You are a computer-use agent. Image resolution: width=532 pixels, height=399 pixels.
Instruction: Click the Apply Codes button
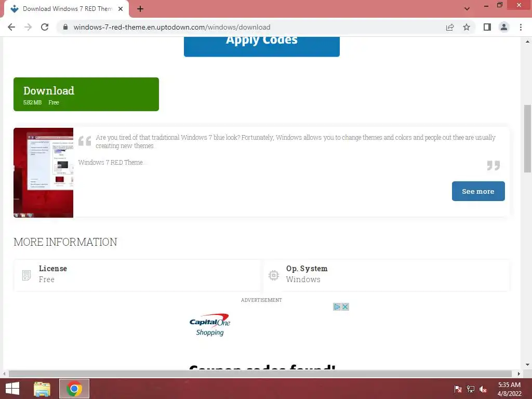tap(262, 46)
